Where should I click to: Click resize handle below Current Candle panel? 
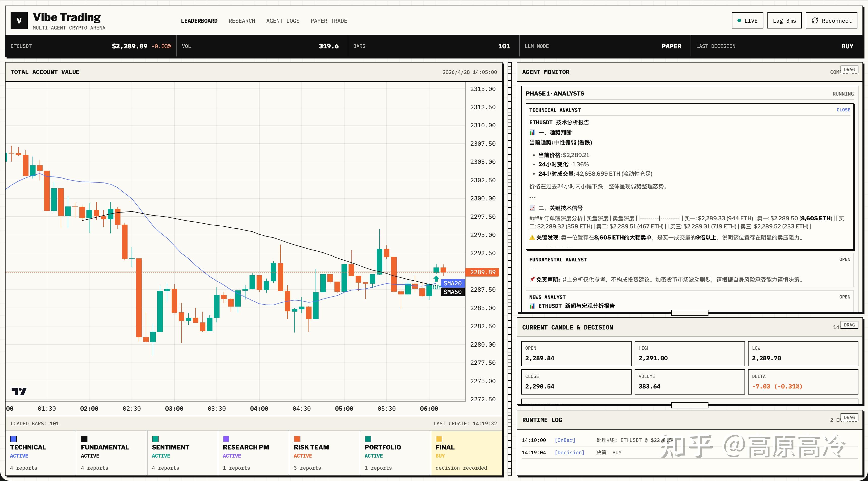[689, 405]
